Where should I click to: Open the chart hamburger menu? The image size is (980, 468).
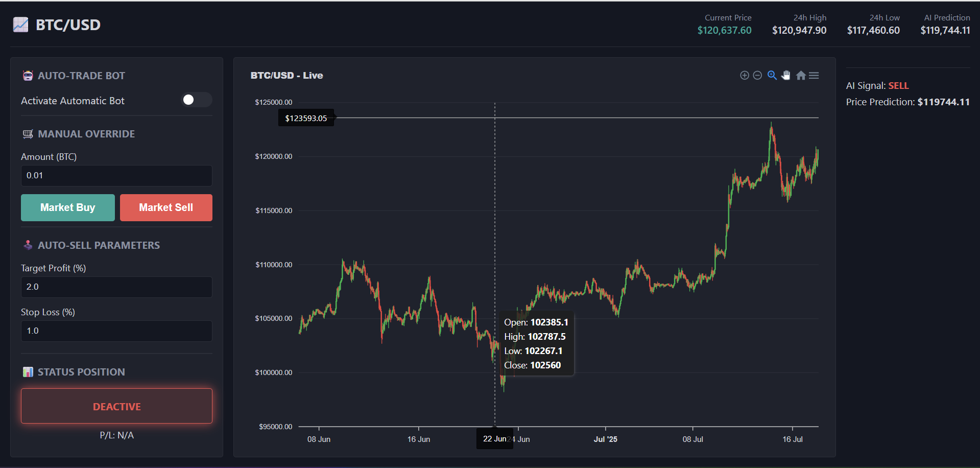pos(814,76)
